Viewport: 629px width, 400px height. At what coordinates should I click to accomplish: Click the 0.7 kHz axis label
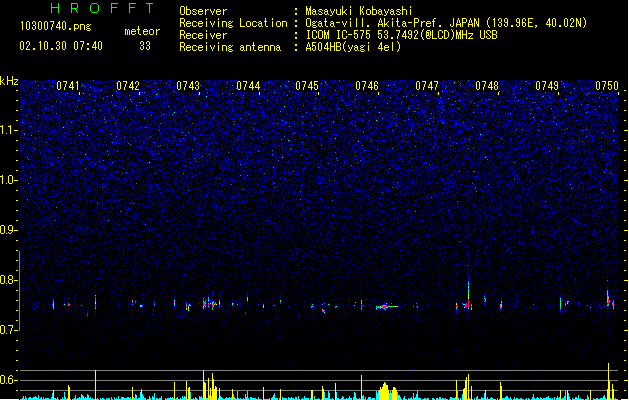(x=9, y=330)
